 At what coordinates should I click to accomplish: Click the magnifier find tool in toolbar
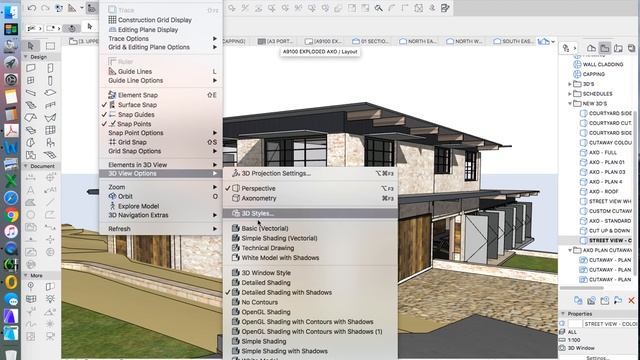pos(378,8)
